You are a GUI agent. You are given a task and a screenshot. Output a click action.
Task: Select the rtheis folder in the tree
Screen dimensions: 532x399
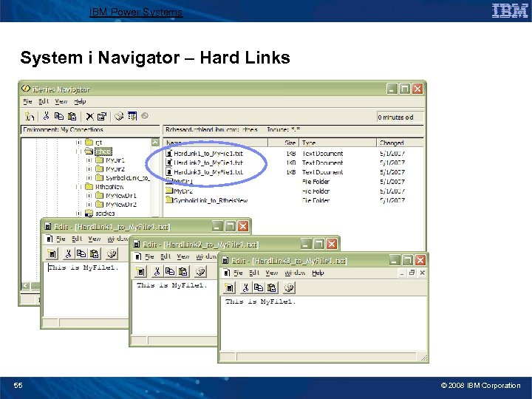click(103, 151)
